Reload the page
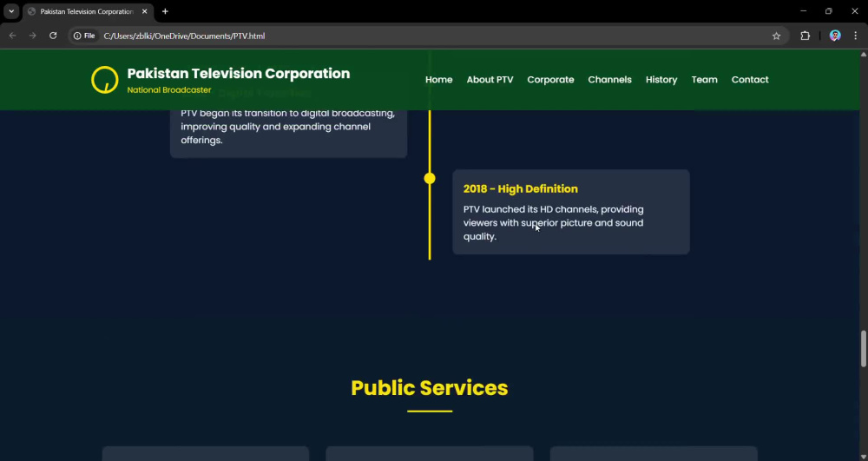Viewport: 868px width, 461px height. (x=53, y=36)
